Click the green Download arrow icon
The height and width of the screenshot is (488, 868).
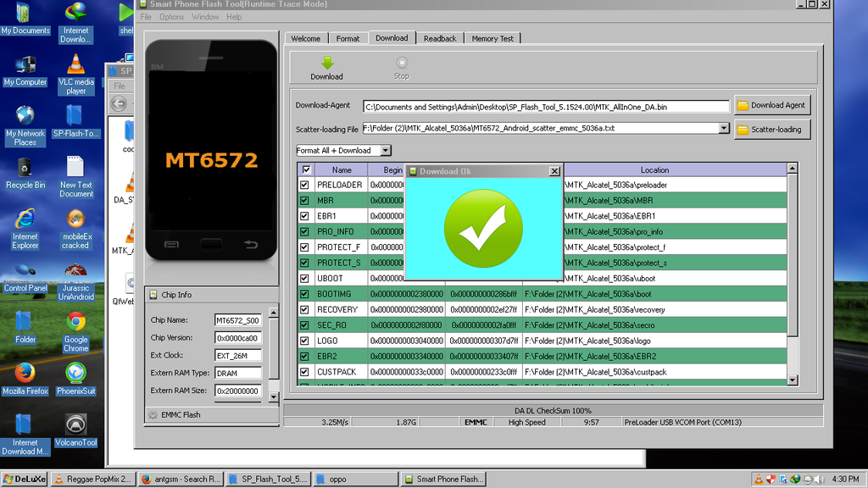(326, 63)
